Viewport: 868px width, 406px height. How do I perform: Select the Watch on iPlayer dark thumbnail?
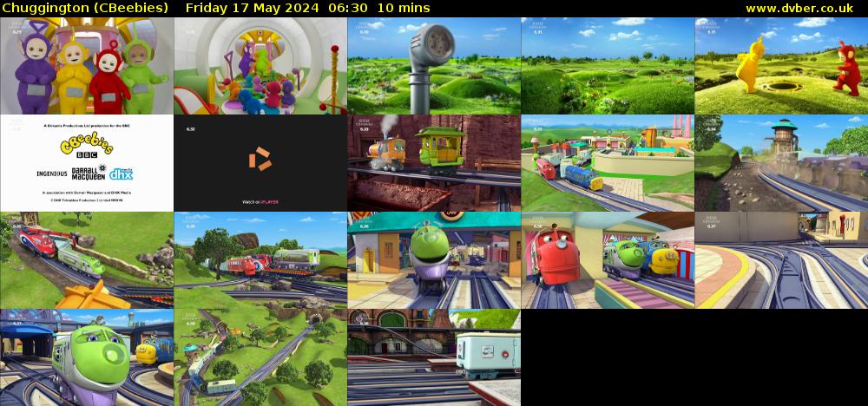(260, 163)
